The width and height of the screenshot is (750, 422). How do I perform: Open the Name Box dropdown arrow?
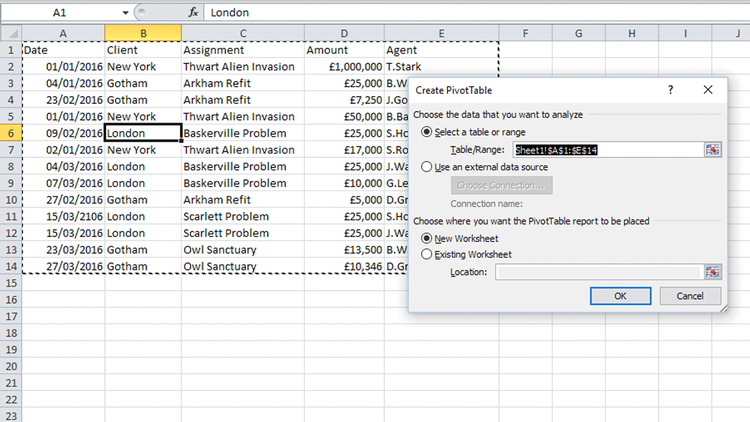(x=124, y=13)
